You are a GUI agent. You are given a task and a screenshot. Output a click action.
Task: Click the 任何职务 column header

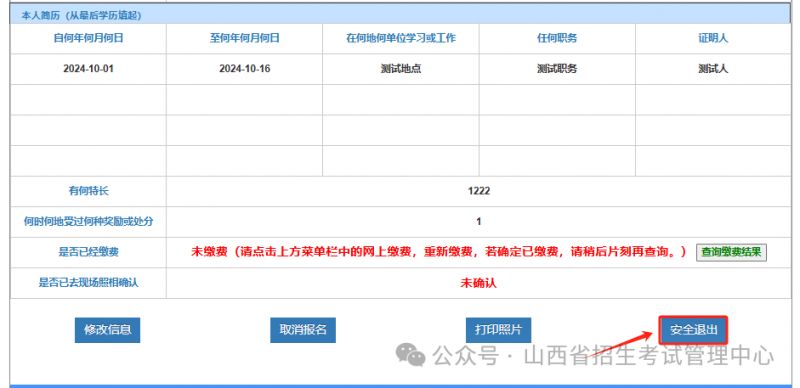(x=557, y=38)
